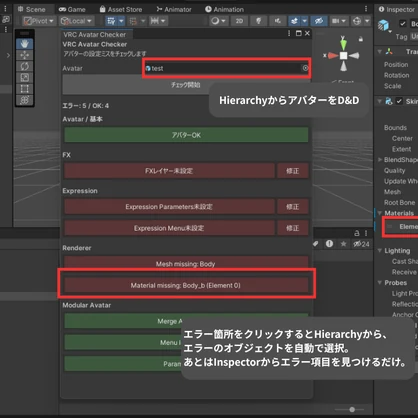Select the Inspector tab
Viewport: 418px width, 418px height.
point(397,9)
